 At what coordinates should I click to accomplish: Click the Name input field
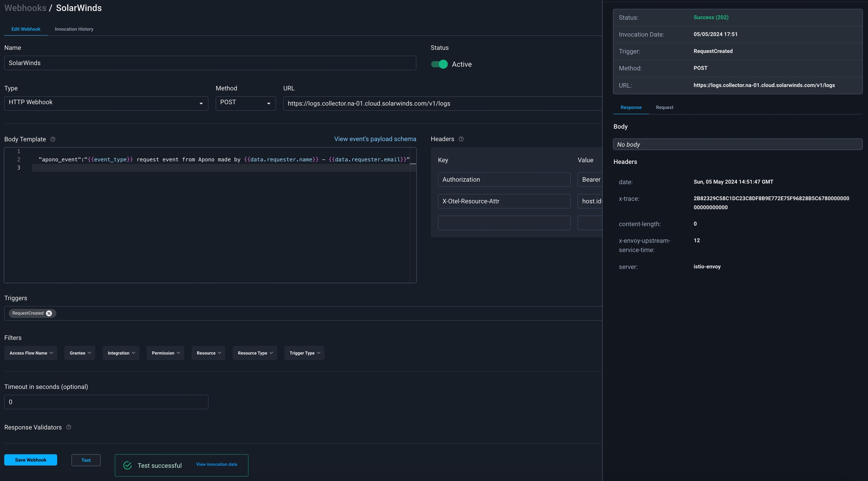pyautogui.click(x=210, y=63)
